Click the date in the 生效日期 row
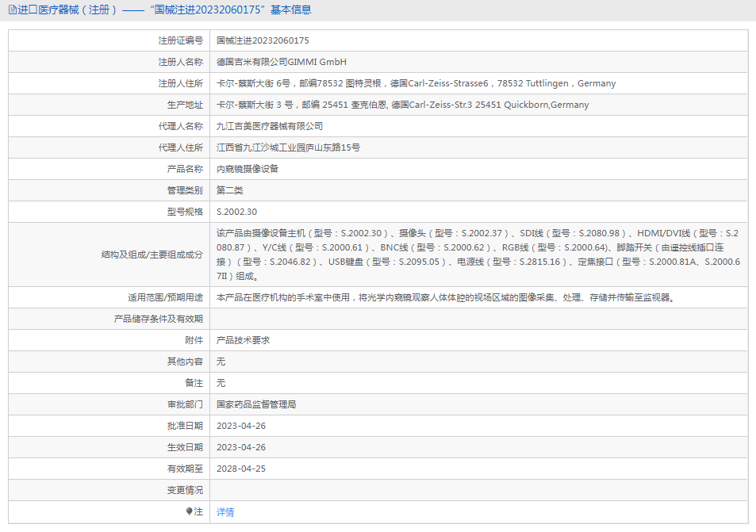 point(241,447)
